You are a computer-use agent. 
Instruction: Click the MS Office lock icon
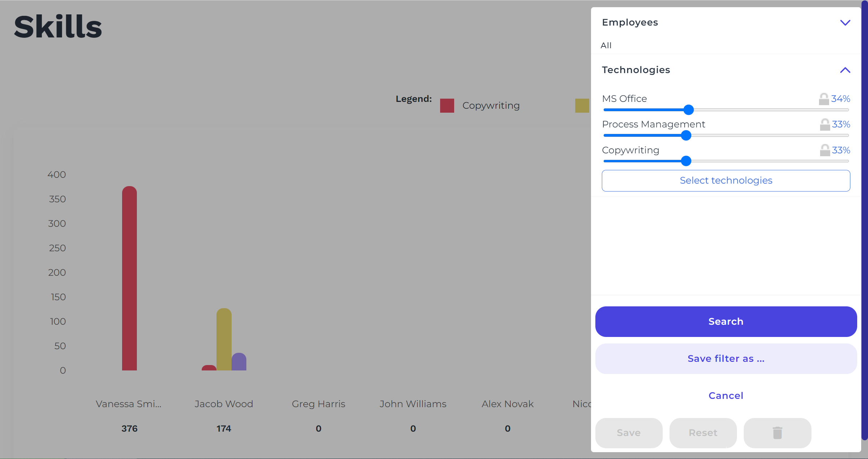tap(823, 99)
